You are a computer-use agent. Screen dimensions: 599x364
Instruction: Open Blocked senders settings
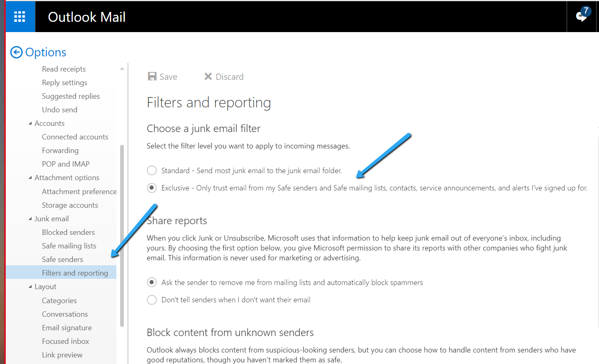coord(68,232)
